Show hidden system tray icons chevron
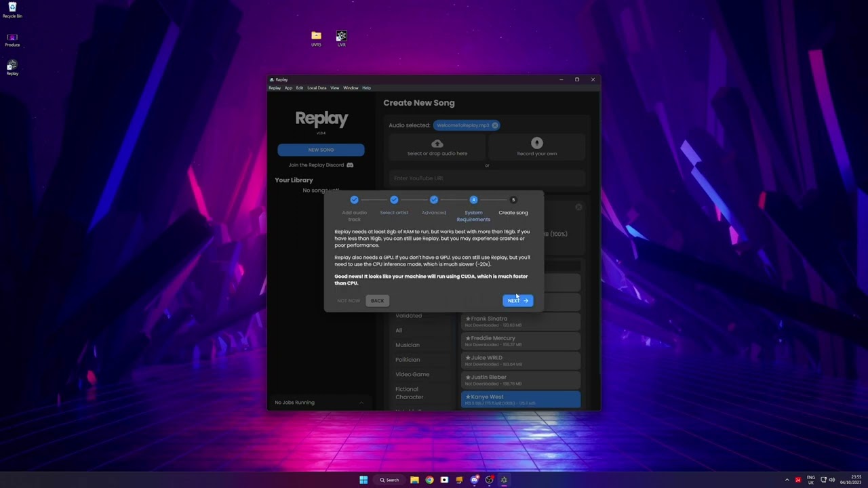This screenshot has height=488, width=868. pyautogui.click(x=787, y=480)
